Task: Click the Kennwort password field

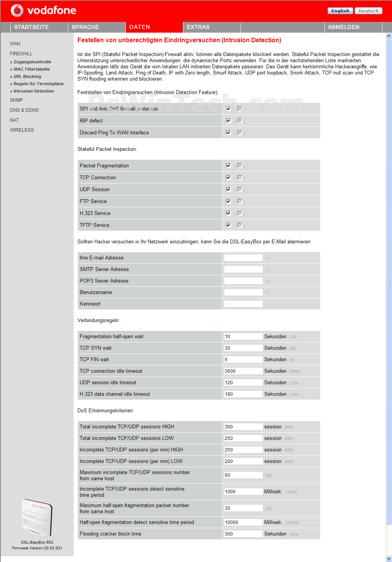Action: (x=244, y=304)
